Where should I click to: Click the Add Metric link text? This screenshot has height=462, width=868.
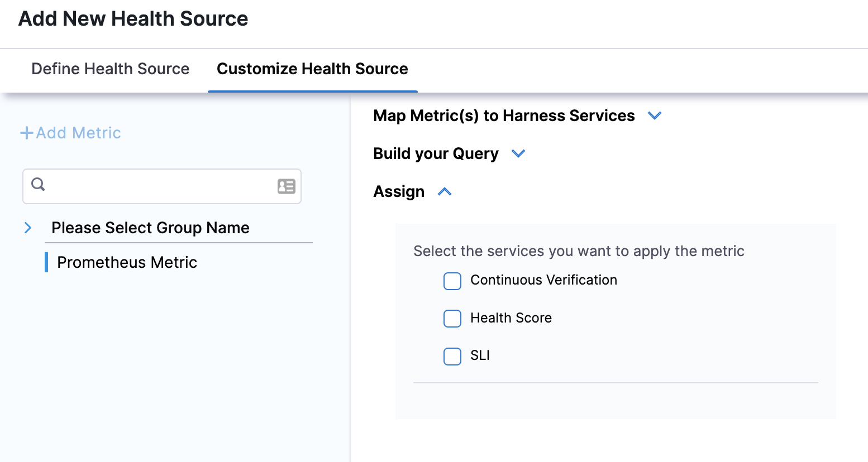click(78, 133)
